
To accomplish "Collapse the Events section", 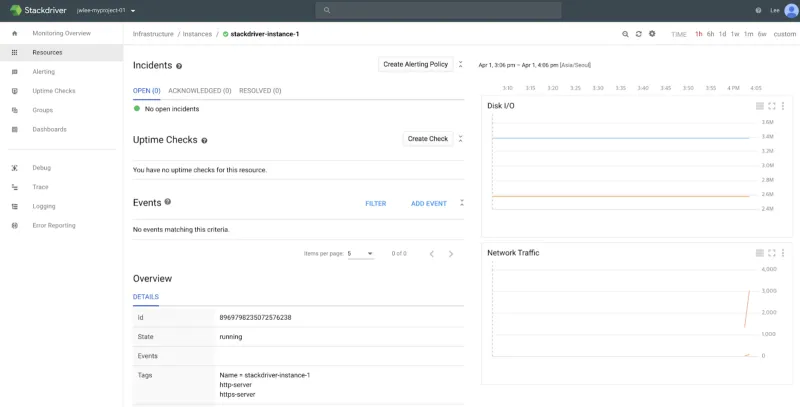I will coord(461,203).
